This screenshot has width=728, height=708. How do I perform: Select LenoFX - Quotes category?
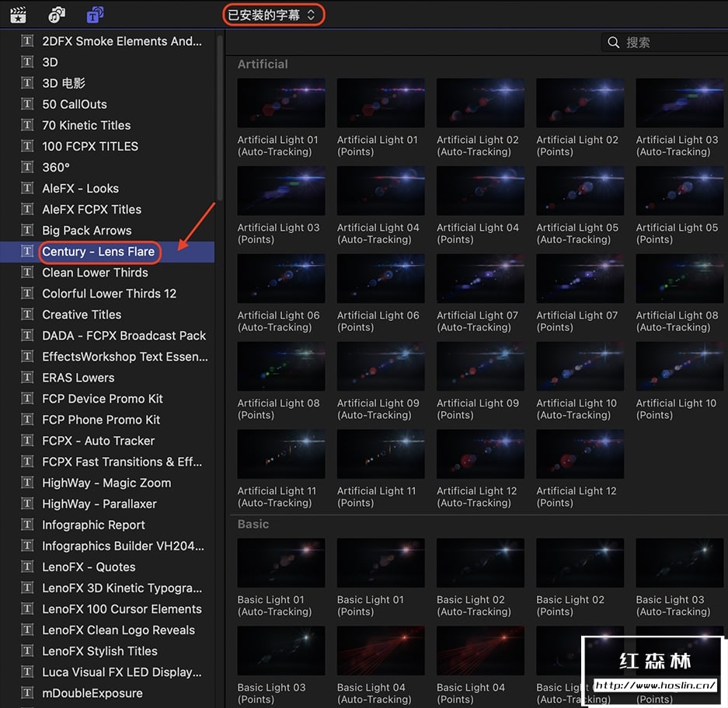[x=107, y=567]
